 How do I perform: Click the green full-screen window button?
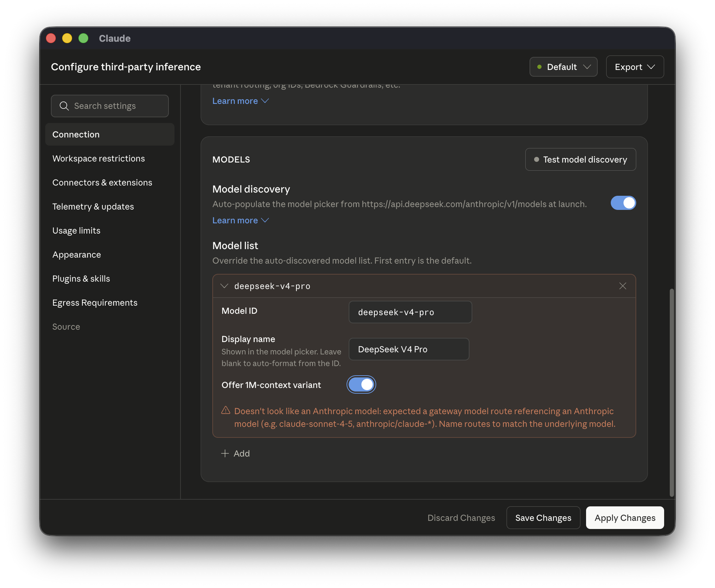point(83,38)
